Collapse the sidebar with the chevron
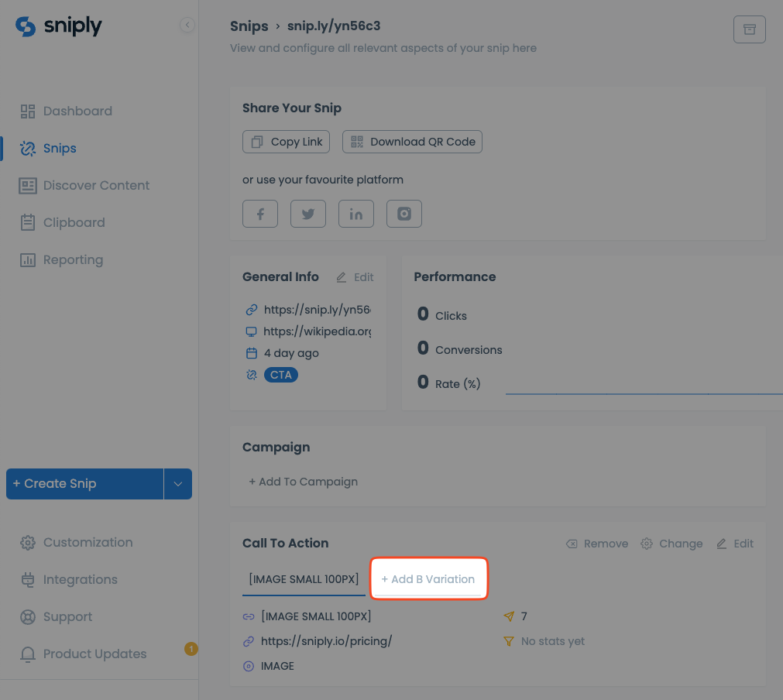Screen dimensions: 783x700 coord(187,25)
